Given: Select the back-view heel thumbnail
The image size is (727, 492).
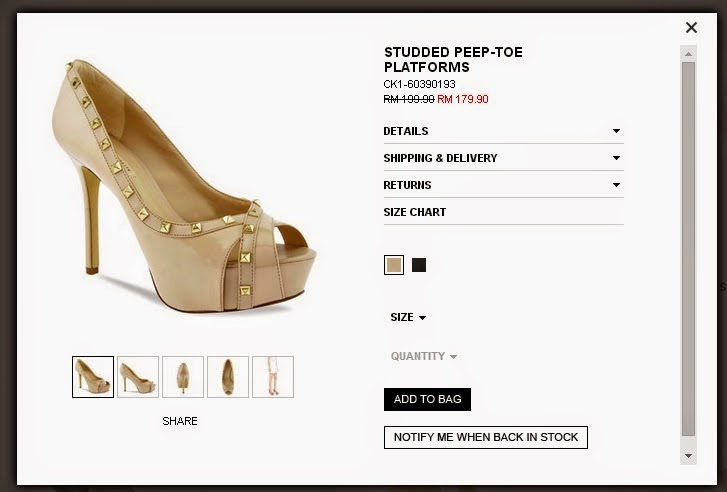Looking at the screenshot, I should [x=183, y=377].
